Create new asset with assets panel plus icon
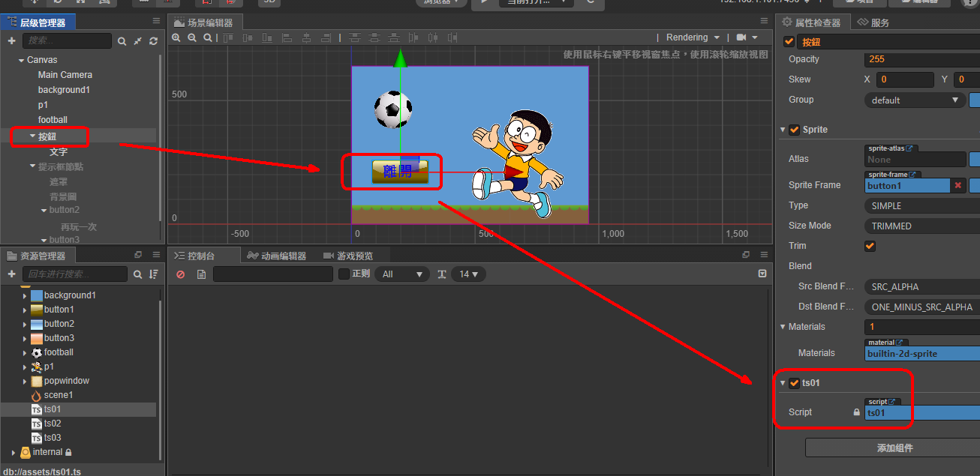 pyautogui.click(x=12, y=274)
